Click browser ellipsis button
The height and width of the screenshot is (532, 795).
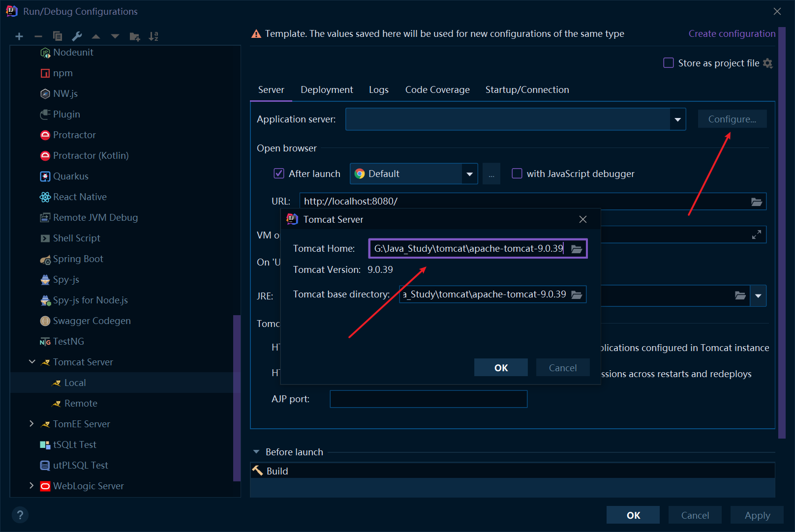[x=491, y=174]
